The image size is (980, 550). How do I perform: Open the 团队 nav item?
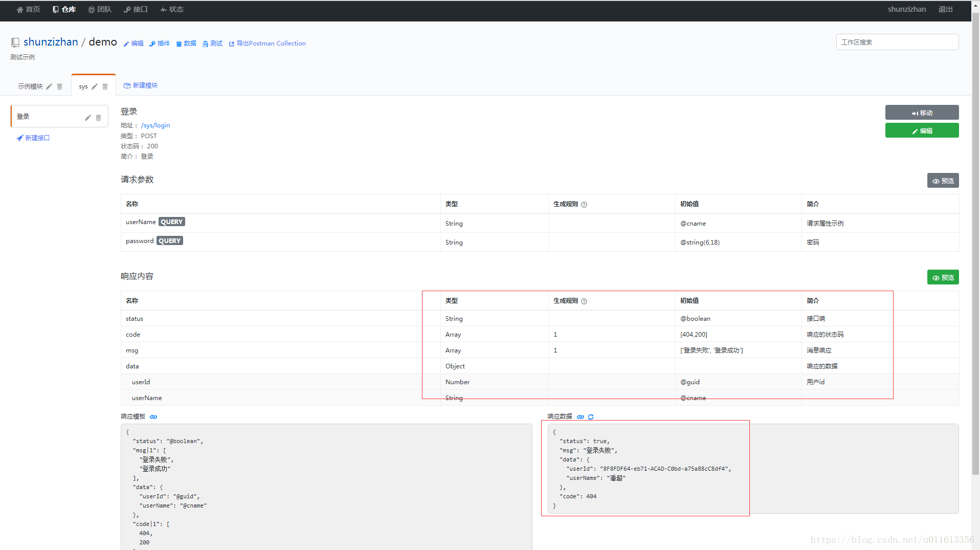pos(100,9)
